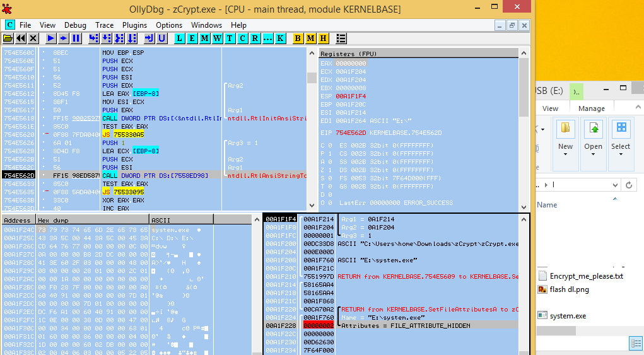Screen dimensions: 644x355
Task: Click the Close program (X) toolbar icon
Action: (x=33, y=38)
